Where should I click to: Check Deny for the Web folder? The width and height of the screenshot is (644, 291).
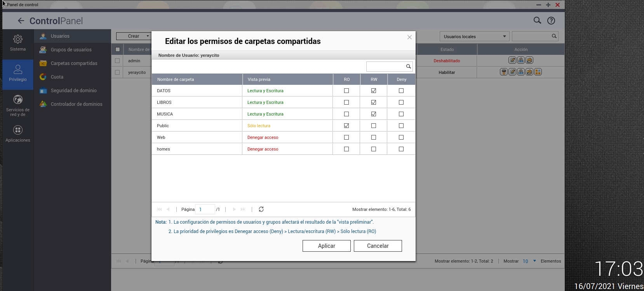pos(401,137)
